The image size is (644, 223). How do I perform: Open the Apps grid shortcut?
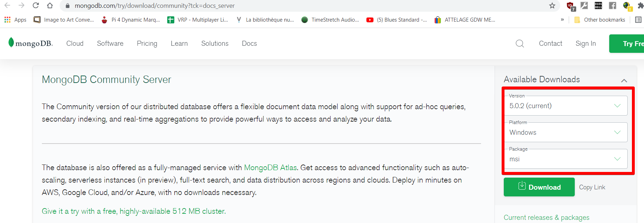point(15,20)
